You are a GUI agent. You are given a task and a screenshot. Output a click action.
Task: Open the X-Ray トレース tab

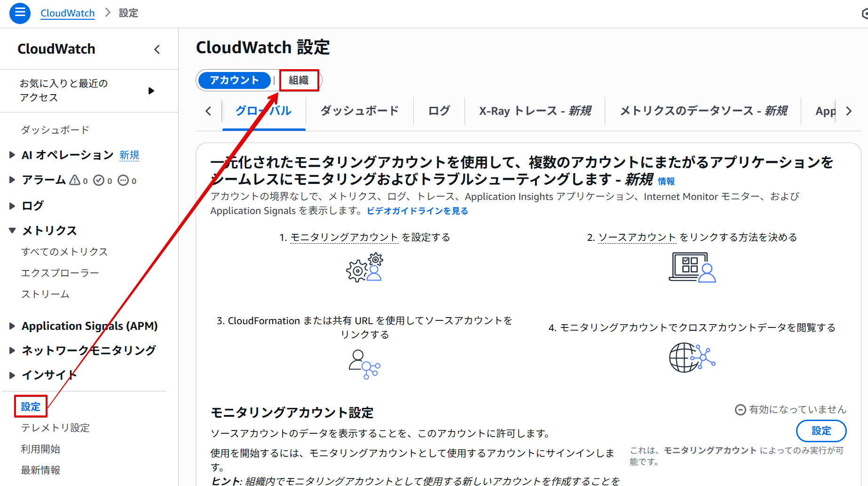[x=535, y=111]
